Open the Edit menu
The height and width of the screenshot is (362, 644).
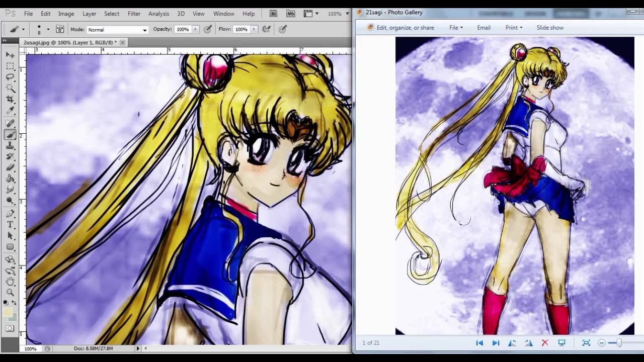click(x=45, y=14)
